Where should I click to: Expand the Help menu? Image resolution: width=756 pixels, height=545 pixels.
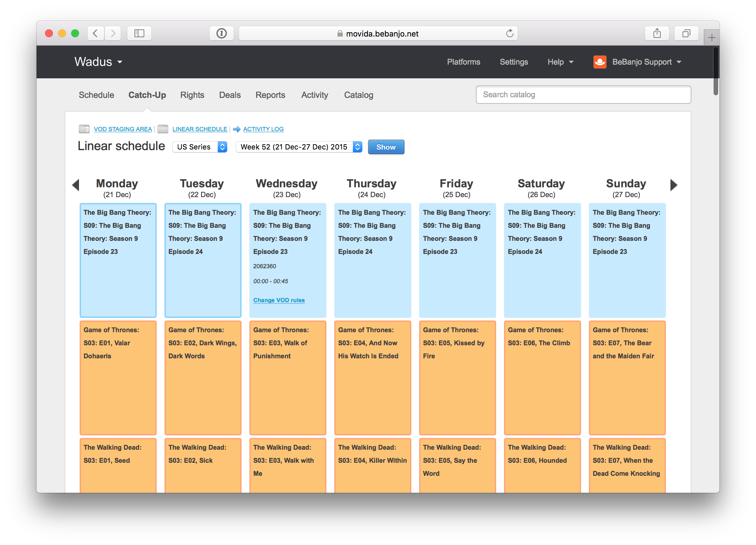(x=560, y=62)
